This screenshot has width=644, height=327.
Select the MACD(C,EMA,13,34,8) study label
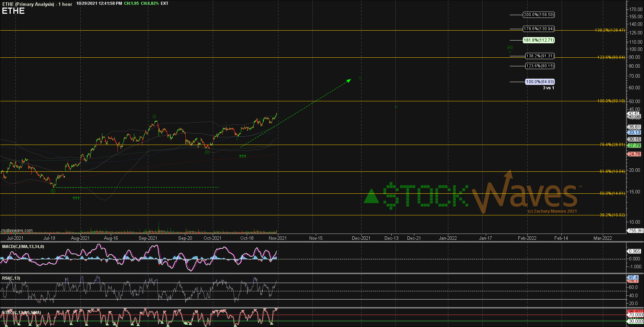(23, 247)
